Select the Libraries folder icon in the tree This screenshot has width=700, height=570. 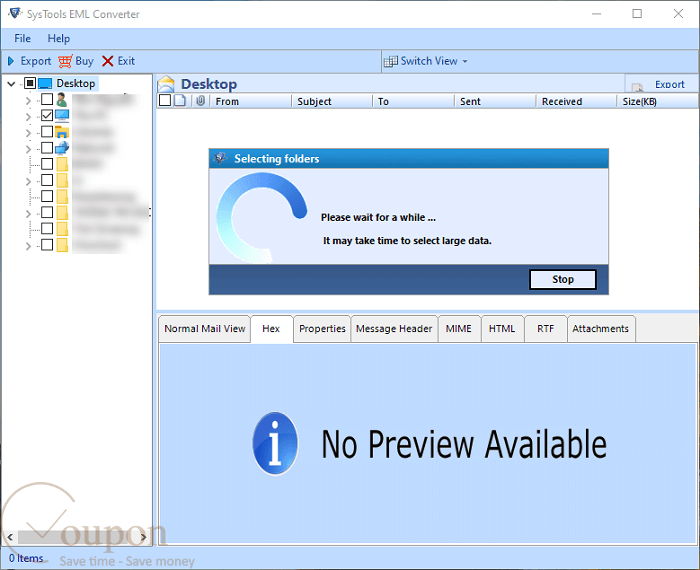click(62, 132)
